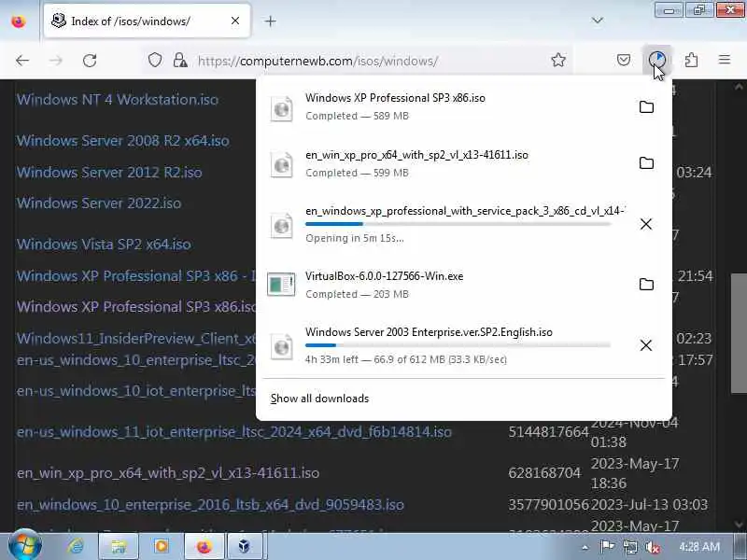Open the Extensions puzzle icon

coord(691,60)
